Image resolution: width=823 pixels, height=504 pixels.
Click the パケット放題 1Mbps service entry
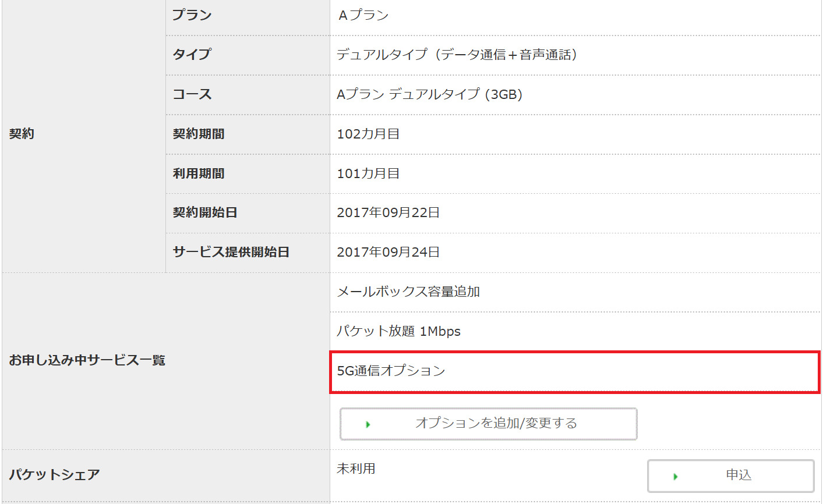click(398, 331)
